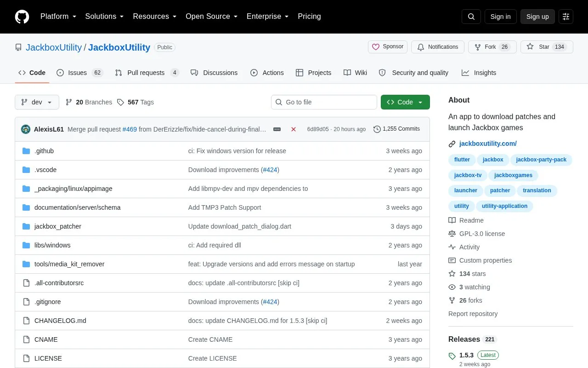The image size is (588, 368).
Task: Open the Discussions tab
Action: point(214,73)
